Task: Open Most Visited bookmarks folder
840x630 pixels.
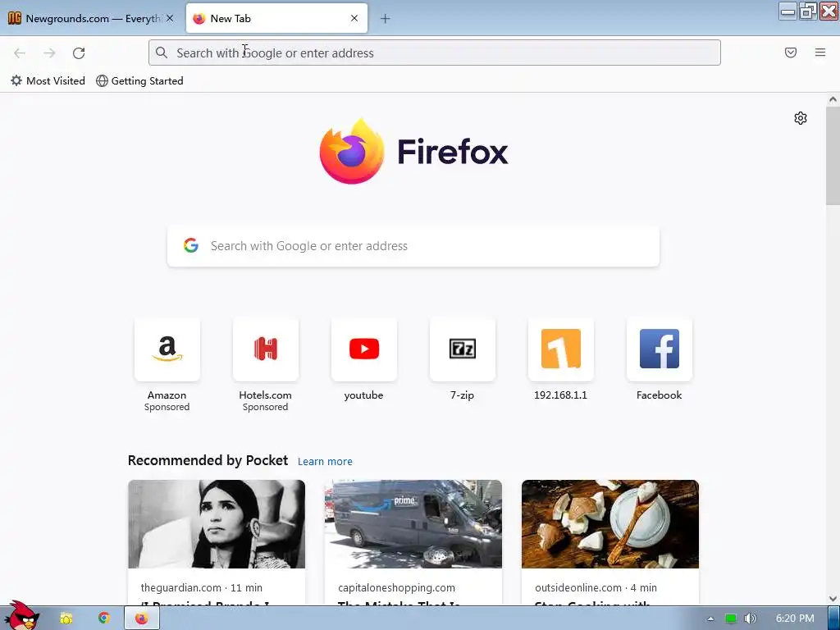Action: coord(48,81)
